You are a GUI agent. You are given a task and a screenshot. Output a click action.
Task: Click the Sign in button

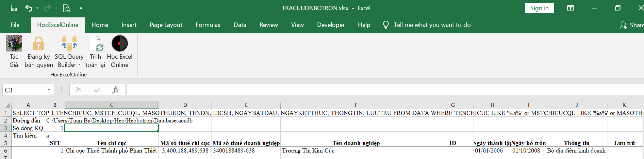pyautogui.click(x=540, y=8)
